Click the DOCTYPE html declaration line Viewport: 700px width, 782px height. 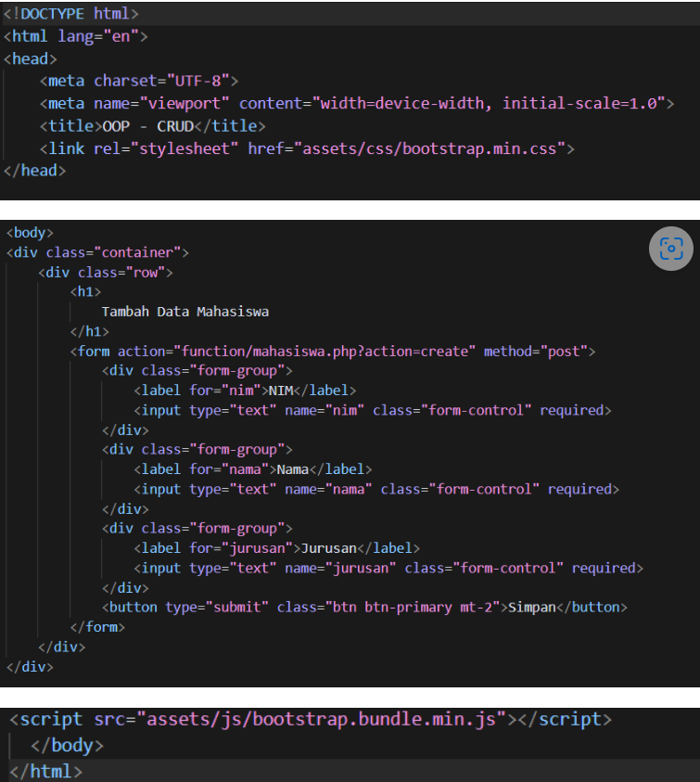(72, 15)
